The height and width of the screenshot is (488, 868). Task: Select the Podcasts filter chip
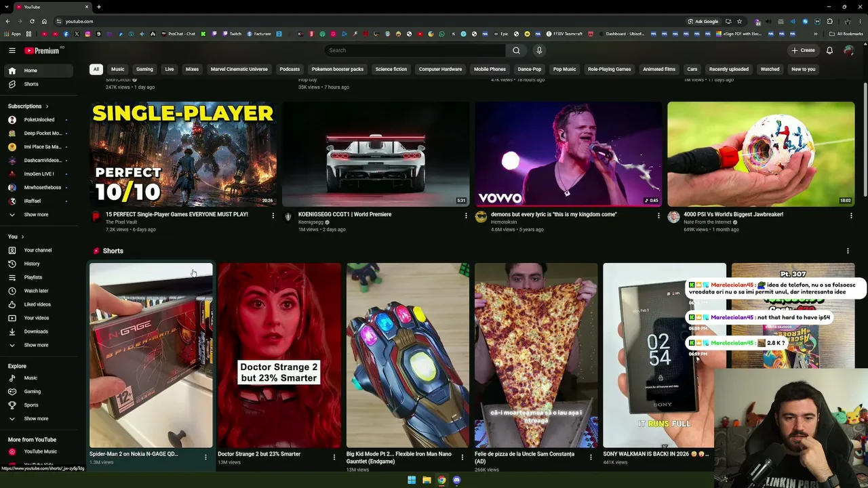290,69
